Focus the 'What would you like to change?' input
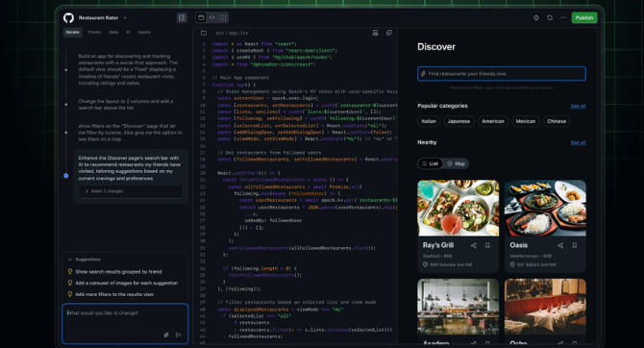Image resolution: width=644 pixels, height=348 pixels. coord(125,323)
